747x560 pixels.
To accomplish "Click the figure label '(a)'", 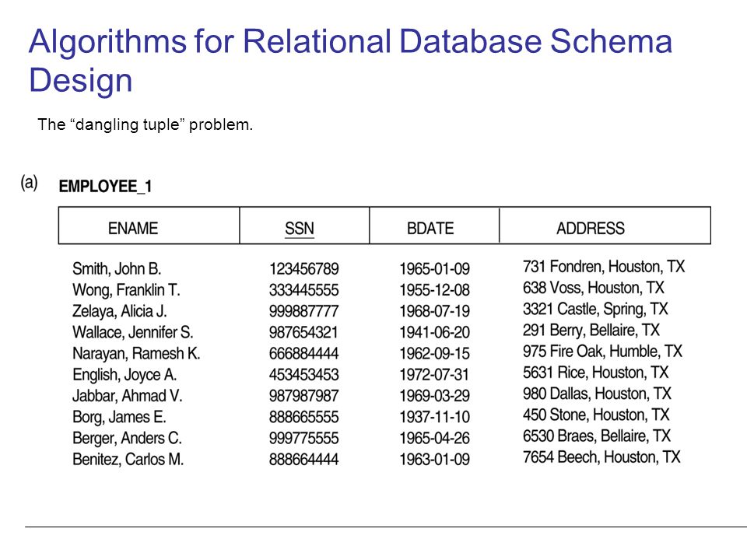I will pos(29,182).
